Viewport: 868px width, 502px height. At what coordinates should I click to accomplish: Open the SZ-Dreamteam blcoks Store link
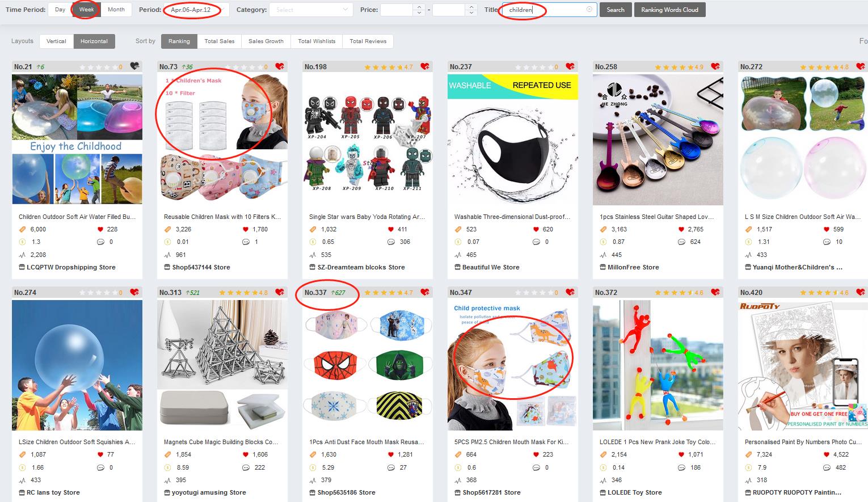361,267
